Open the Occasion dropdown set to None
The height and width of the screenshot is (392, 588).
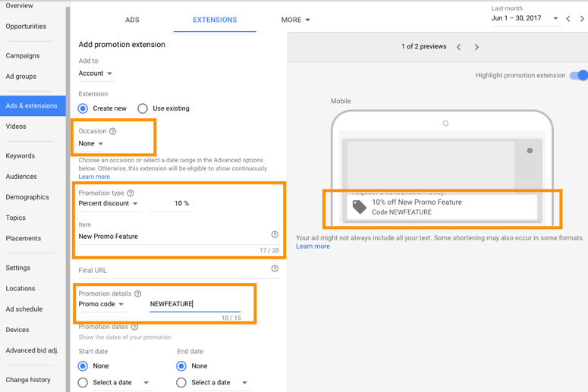91,143
